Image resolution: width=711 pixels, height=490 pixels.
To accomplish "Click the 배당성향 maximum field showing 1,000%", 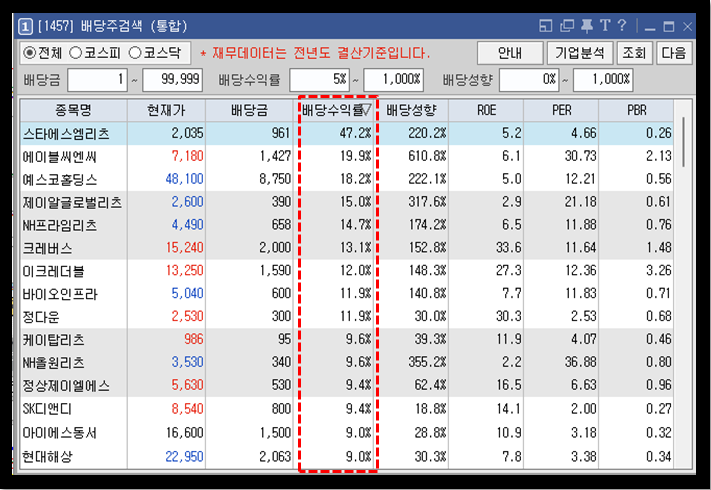I will [603, 80].
